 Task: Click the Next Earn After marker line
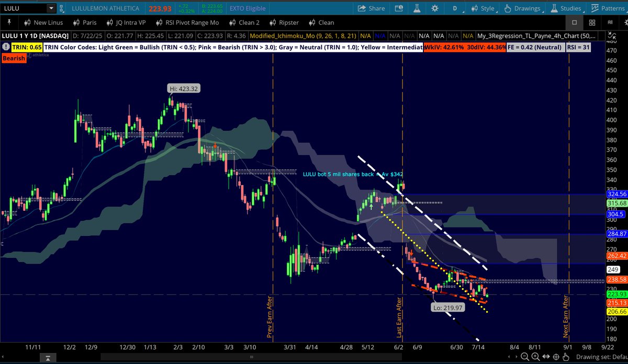(x=568, y=199)
